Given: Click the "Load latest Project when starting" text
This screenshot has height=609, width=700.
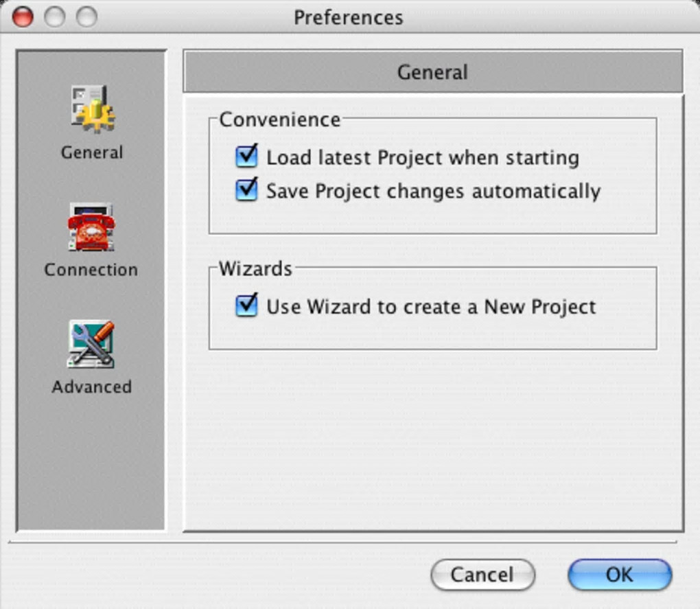Looking at the screenshot, I should (422, 158).
